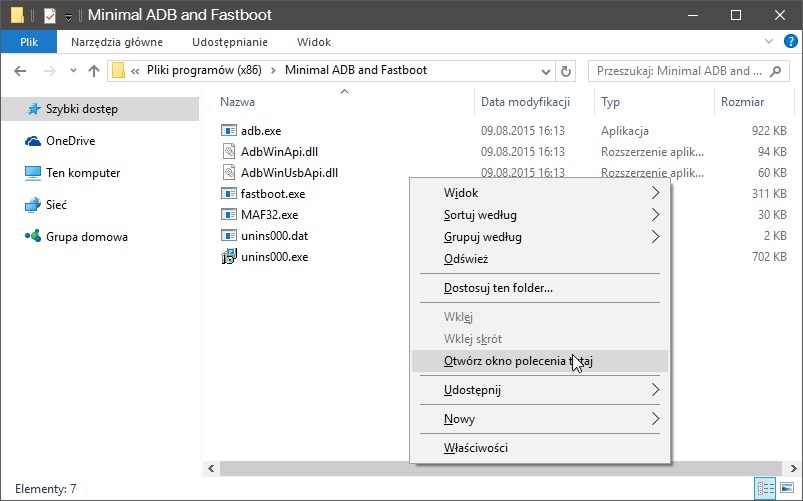Click the Grupa domowa icon
Screen dimensions: 803x501
[33, 236]
